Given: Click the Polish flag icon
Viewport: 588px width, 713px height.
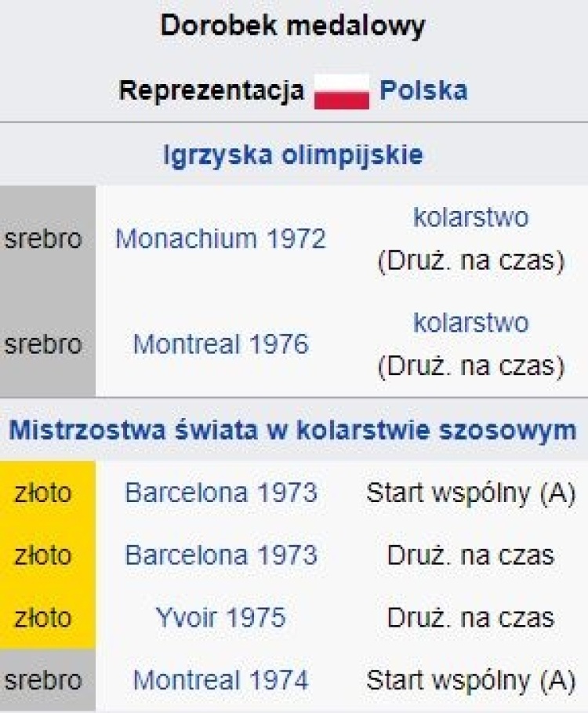Looking at the screenshot, I should 342,92.
